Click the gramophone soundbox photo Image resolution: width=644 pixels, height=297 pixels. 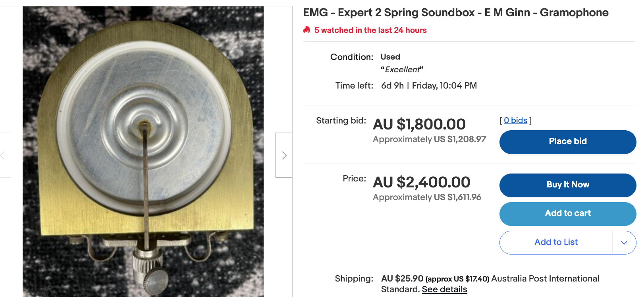pos(143,151)
